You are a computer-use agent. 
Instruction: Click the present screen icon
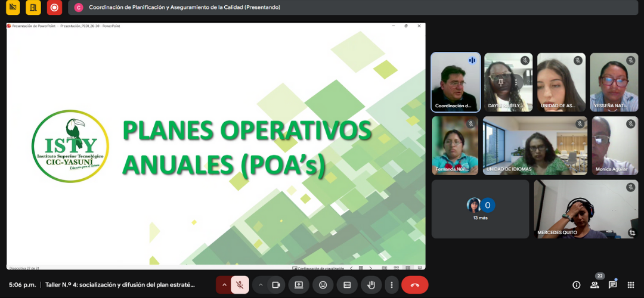(x=299, y=285)
